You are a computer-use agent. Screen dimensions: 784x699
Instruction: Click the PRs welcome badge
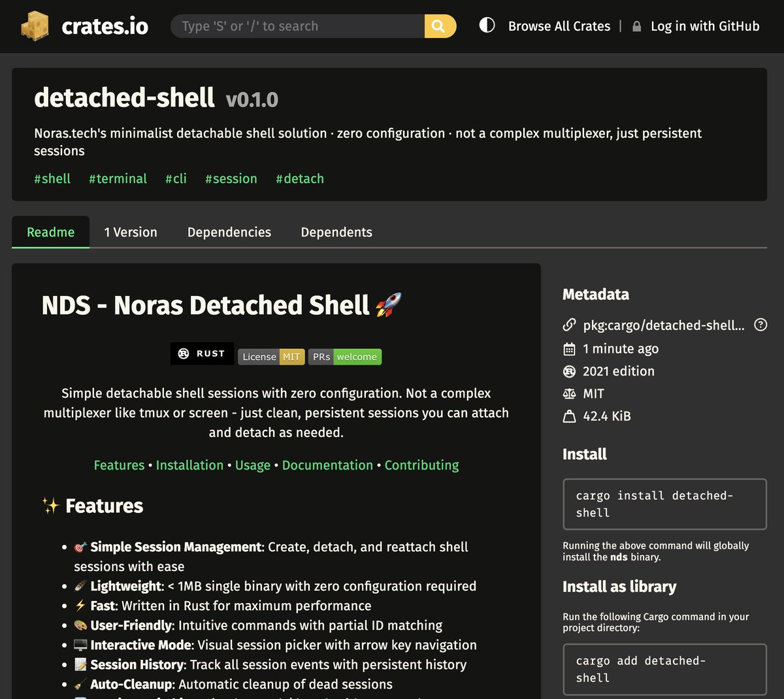[x=345, y=357]
